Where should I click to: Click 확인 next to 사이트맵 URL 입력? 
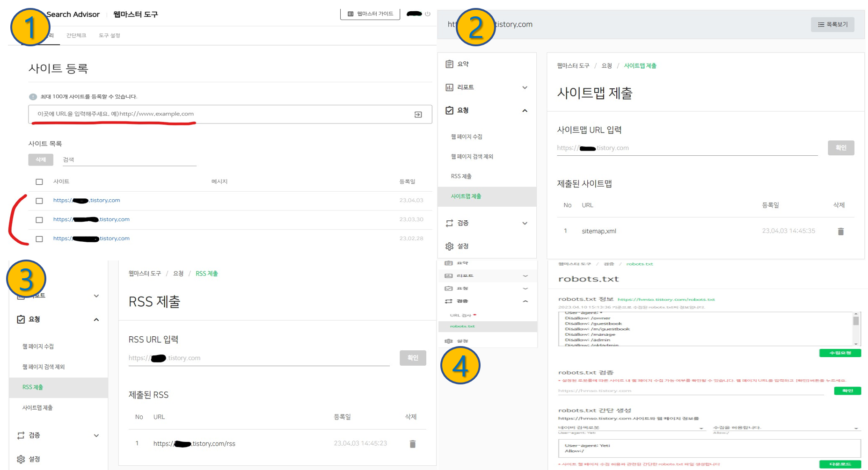click(841, 148)
